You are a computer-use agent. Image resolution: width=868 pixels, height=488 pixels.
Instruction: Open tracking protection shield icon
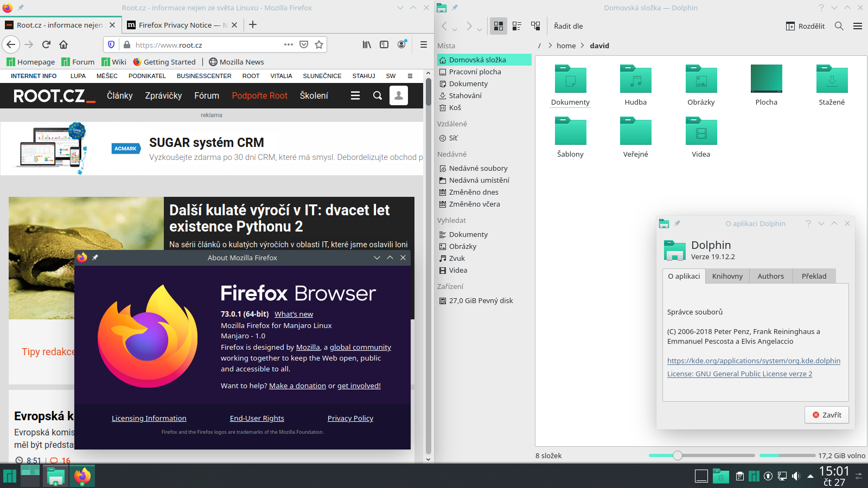coord(111,44)
